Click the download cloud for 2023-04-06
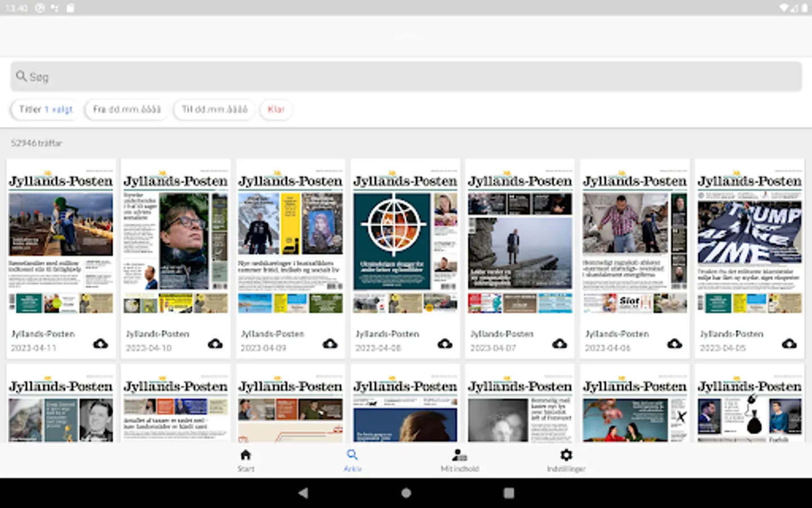Viewport: 812px width, 508px height. coord(674,343)
